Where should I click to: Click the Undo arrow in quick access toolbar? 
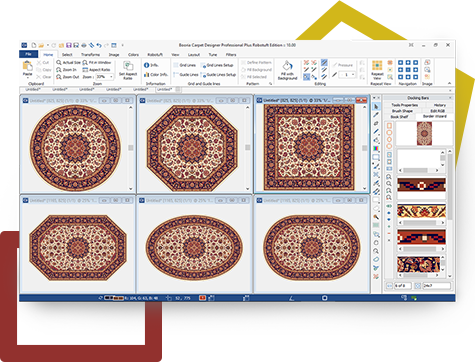99,45
